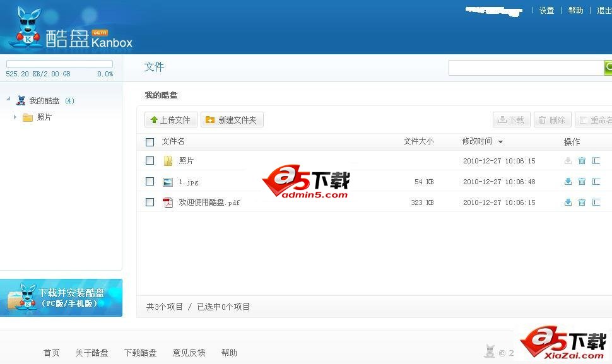Download 1.jpg using its row download icon
The image size is (612, 364).
coord(568,181)
